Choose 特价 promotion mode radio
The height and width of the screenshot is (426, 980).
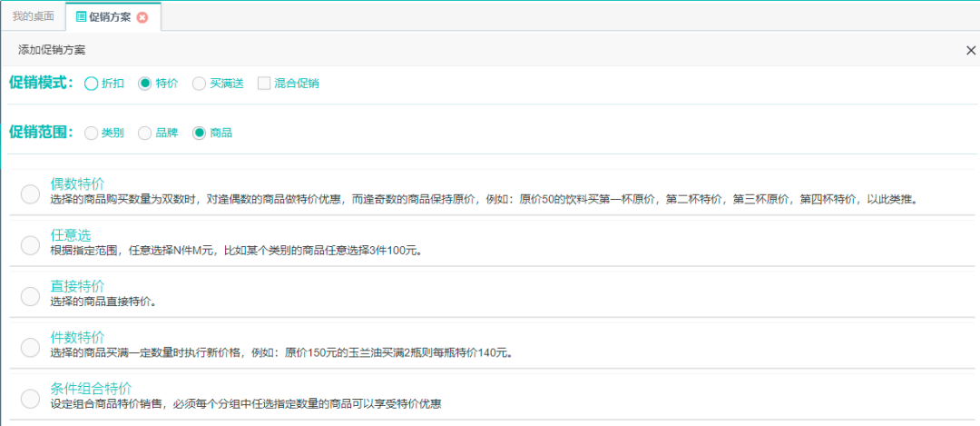click(145, 84)
